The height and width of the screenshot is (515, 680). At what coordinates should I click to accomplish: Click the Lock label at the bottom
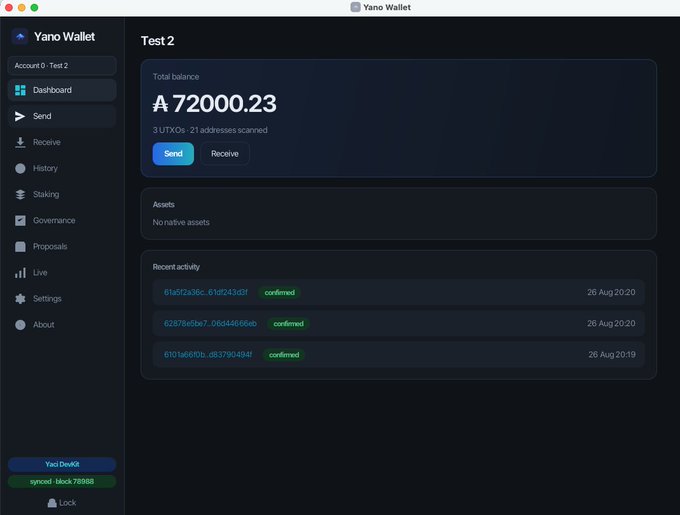coord(67,503)
